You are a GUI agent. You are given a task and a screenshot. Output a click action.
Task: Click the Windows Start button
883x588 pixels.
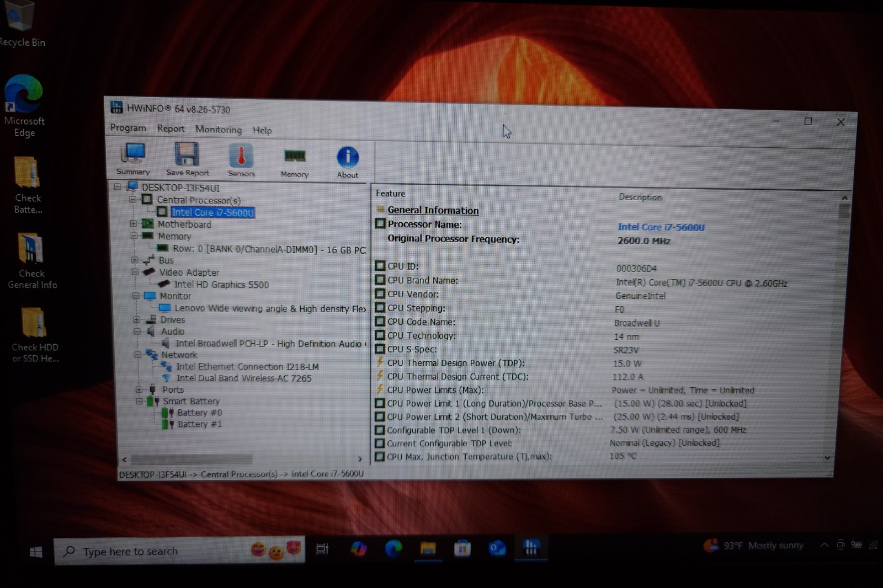pyautogui.click(x=36, y=552)
